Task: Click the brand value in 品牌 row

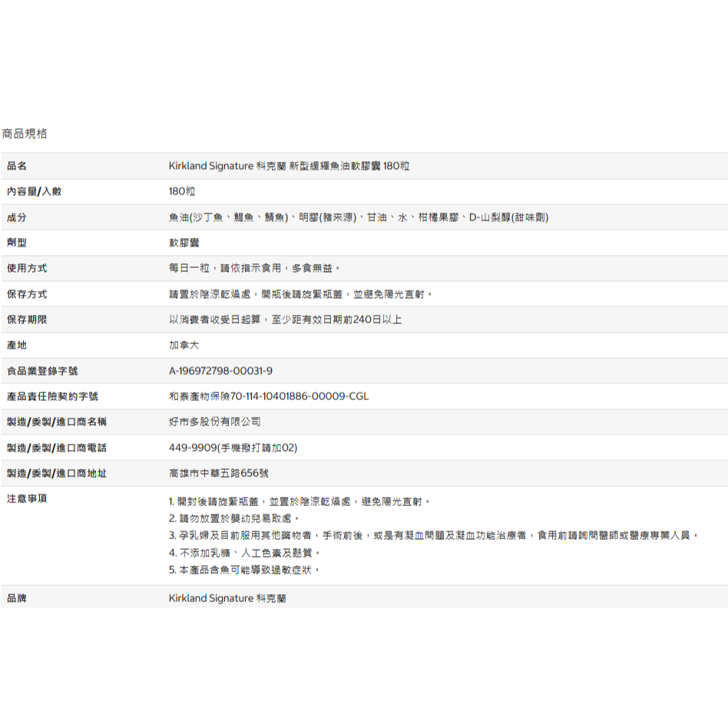Action: click(x=227, y=598)
